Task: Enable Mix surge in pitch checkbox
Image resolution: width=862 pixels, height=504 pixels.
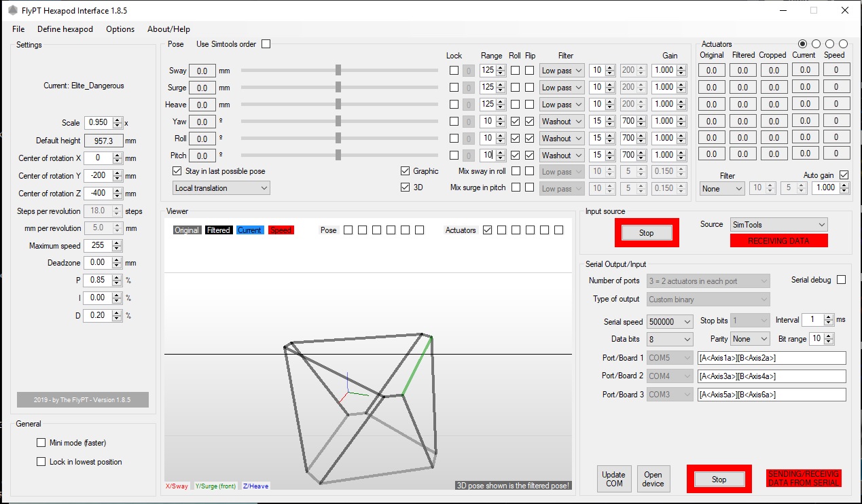Action: click(x=516, y=187)
